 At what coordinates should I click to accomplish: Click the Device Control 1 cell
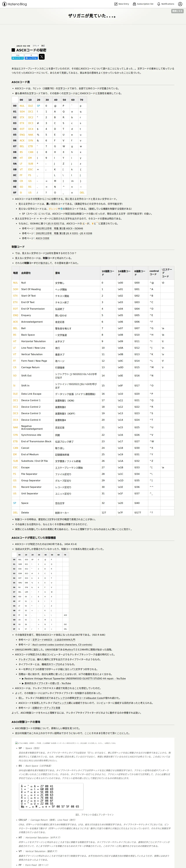coord(37,400)
